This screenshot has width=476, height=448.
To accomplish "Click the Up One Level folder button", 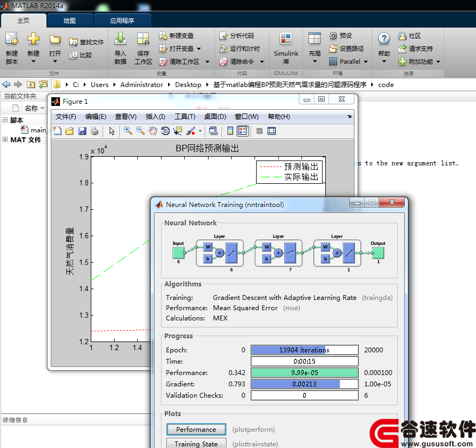I will [x=30, y=84].
